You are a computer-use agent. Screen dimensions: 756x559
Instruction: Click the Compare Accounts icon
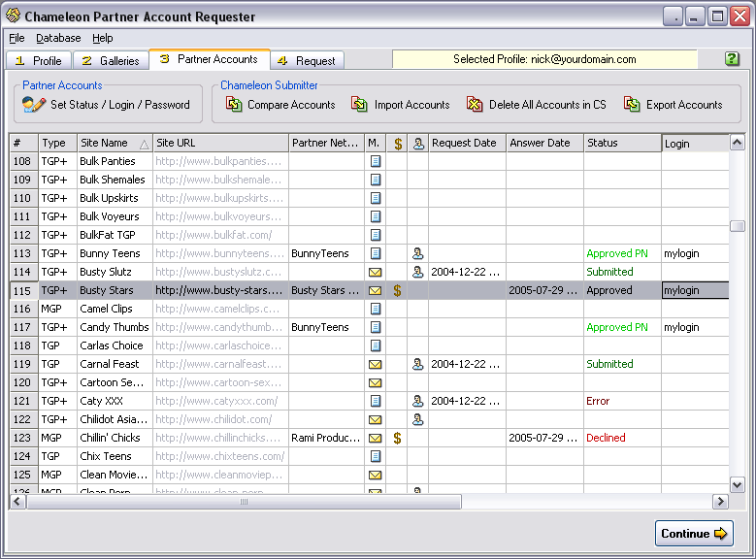click(x=235, y=105)
